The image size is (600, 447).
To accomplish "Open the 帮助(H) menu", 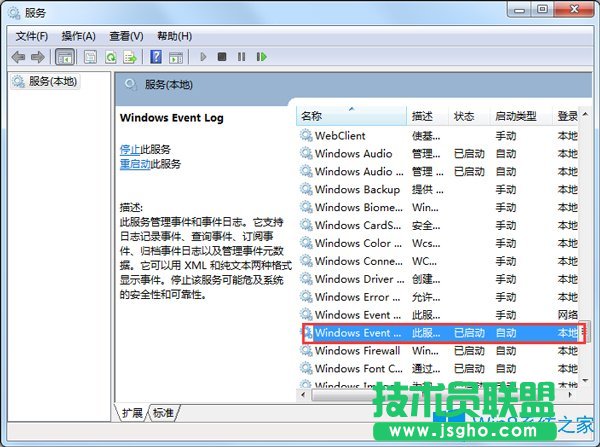I will click(x=174, y=36).
